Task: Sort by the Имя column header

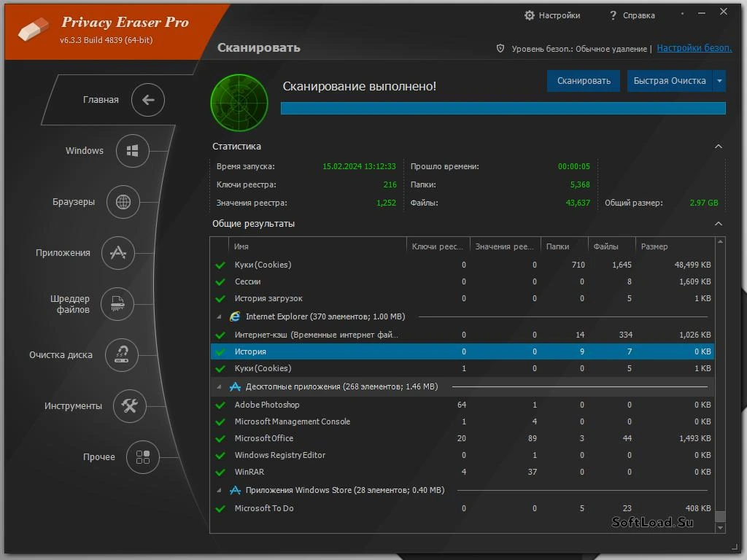Action: [317, 246]
